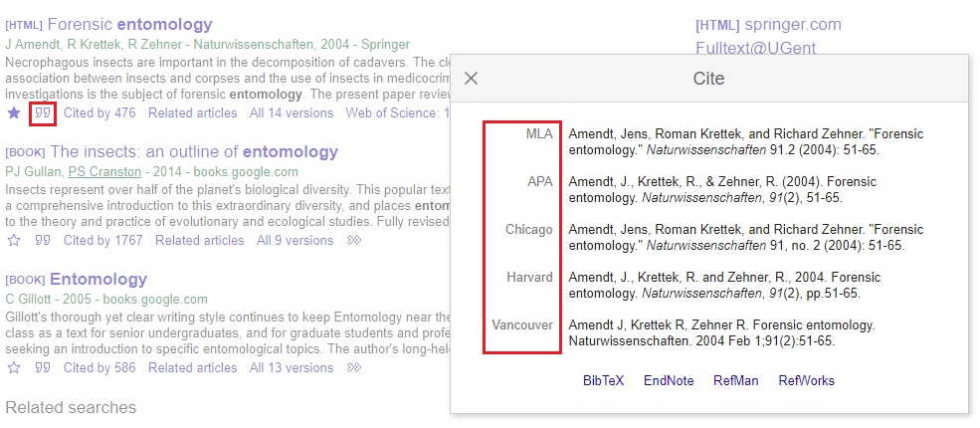Star the Entomology book by C Gillott
Screen dimensions: 980x428
click(x=14, y=367)
